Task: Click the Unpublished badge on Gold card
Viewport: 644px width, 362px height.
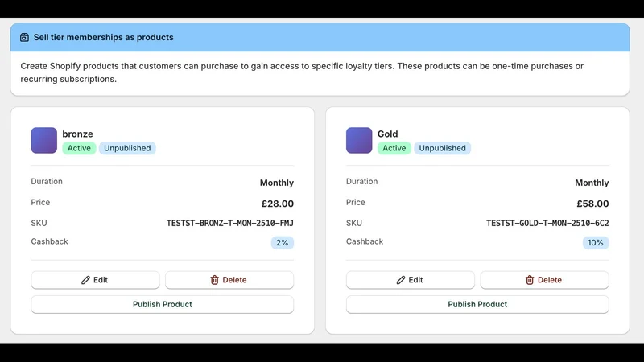Action: click(442, 148)
